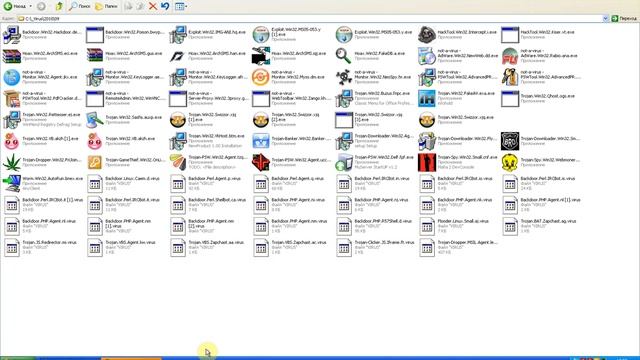Toggle the Folders (Папки) pane button
This screenshot has height=360, width=640.
106,6
